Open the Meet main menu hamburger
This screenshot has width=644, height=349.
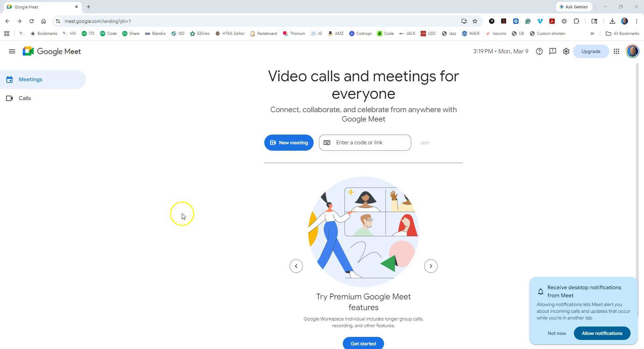coord(12,51)
